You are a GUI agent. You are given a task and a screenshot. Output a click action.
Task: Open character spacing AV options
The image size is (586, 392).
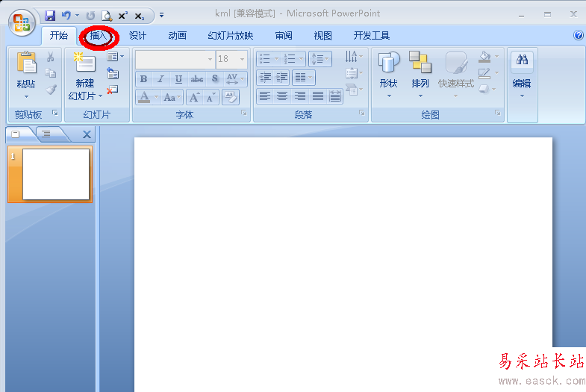[x=235, y=79]
